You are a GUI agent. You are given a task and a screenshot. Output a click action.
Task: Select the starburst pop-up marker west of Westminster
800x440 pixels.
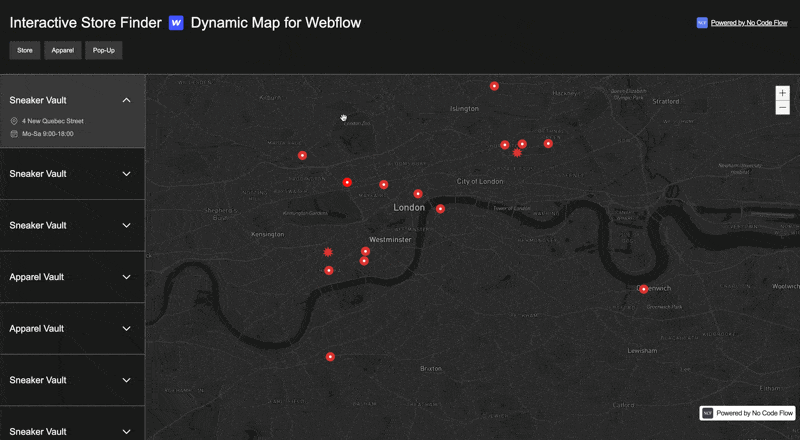[x=328, y=252]
